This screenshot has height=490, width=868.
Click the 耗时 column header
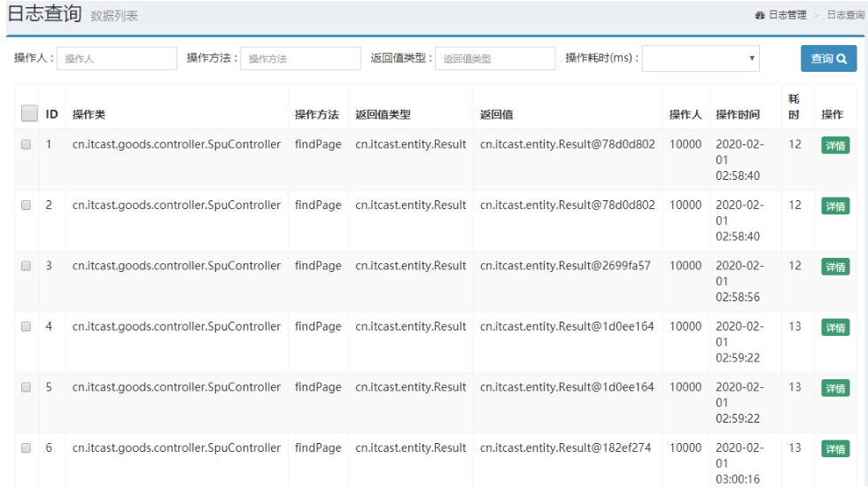(794, 107)
